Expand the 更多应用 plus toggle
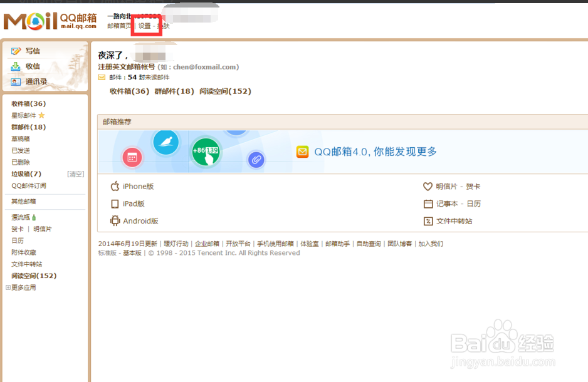 point(8,287)
